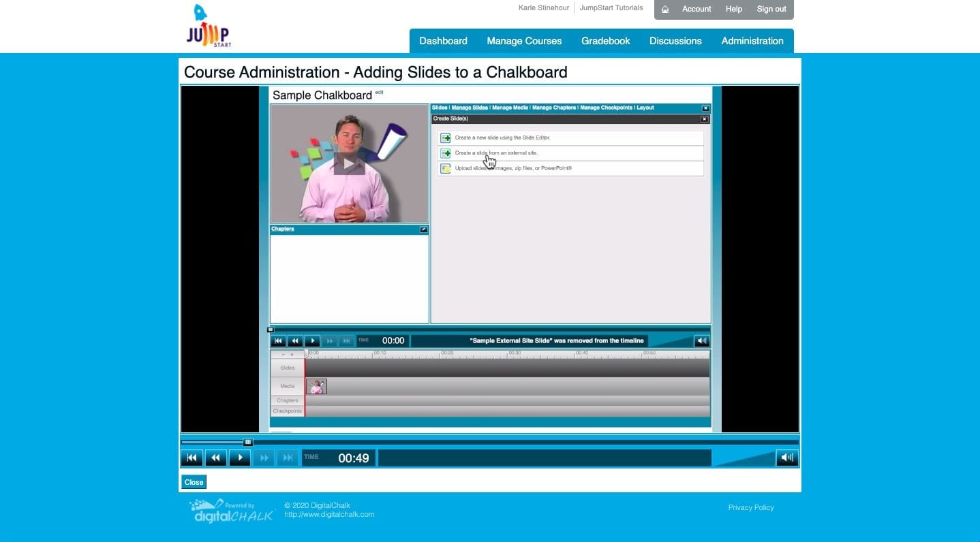Open the Administration tab
The image size is (980, 542).
(x=752, y=41)
